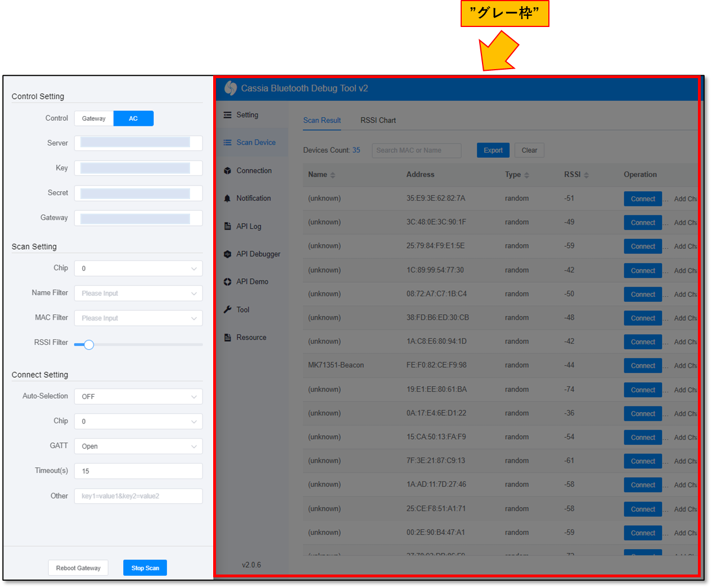Click the API Debugger bug icon
This screenshot has width=712, height=588.
point(227,254)
